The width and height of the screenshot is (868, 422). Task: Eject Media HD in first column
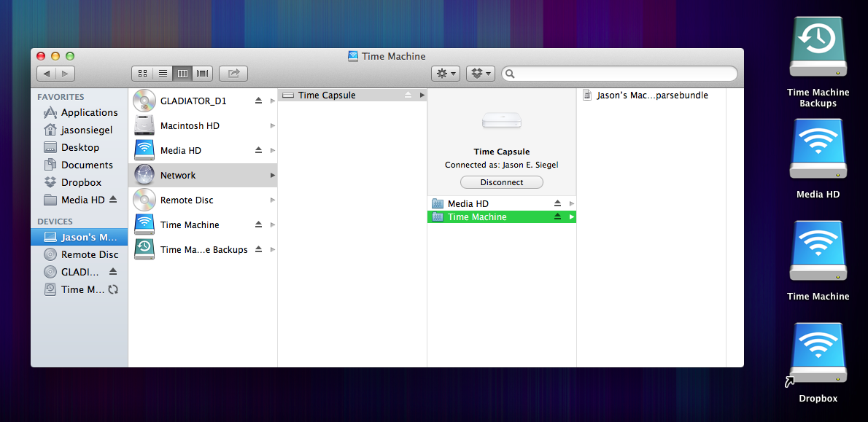coord(258,150)
